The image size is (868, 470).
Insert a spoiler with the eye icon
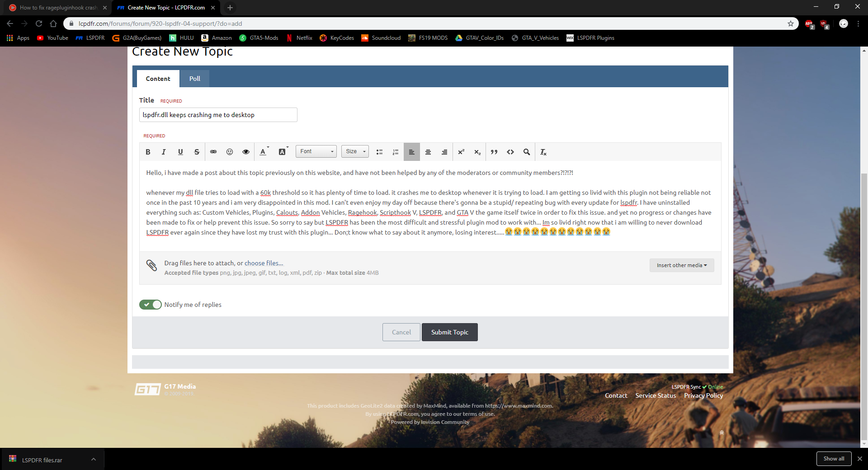246,152
